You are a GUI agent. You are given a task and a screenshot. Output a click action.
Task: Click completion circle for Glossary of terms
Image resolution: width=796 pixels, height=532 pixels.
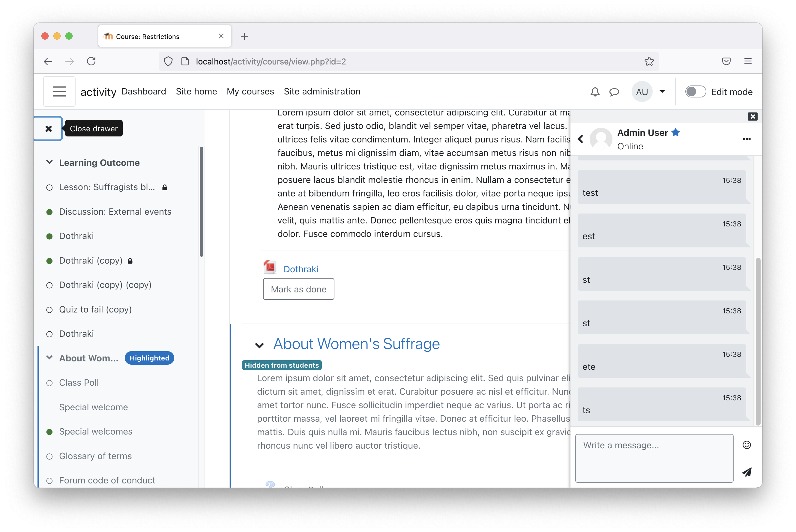(49, 456)
